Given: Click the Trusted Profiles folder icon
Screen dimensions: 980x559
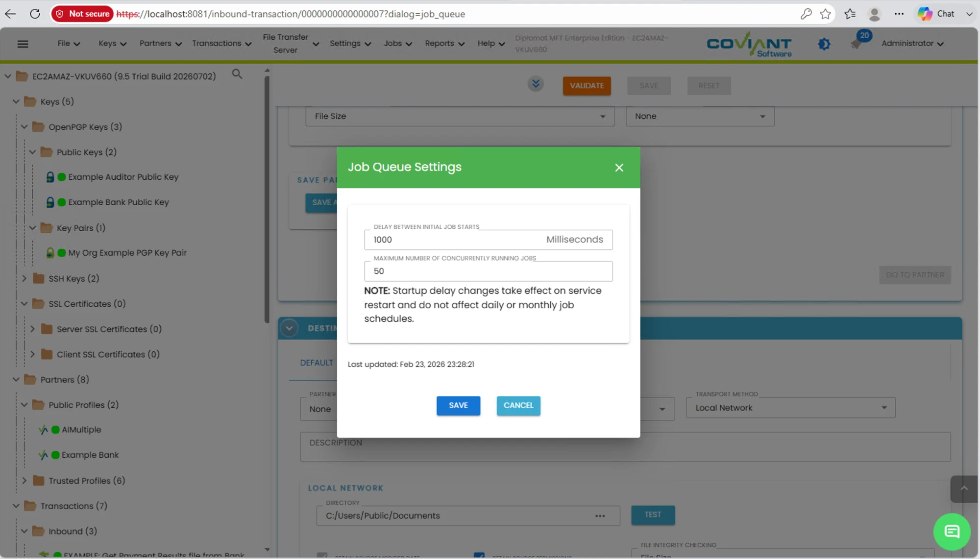Looking at the screenshot, I should (39, 481).
